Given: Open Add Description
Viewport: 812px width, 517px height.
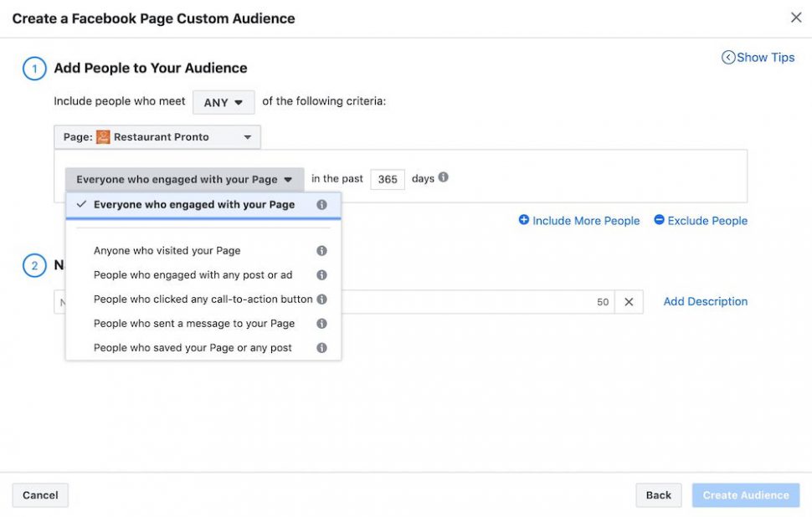Looking at the screenshot, I should click(704, 301).
